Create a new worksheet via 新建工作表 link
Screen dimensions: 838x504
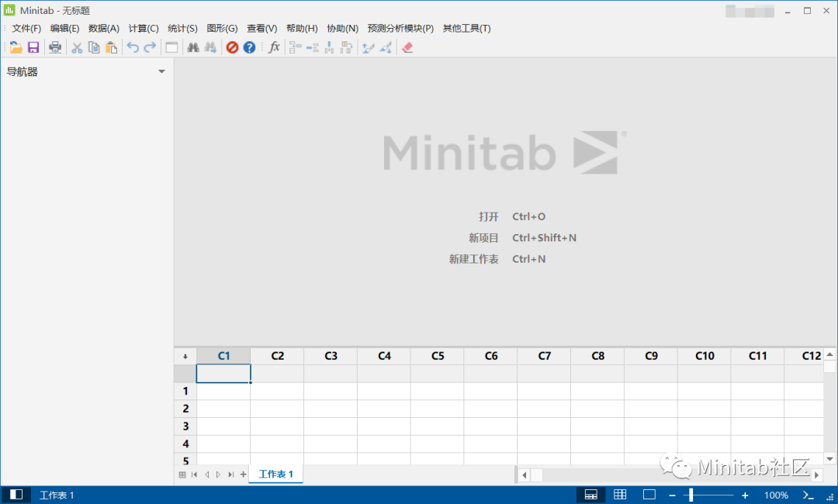click(x=474, y=259)
